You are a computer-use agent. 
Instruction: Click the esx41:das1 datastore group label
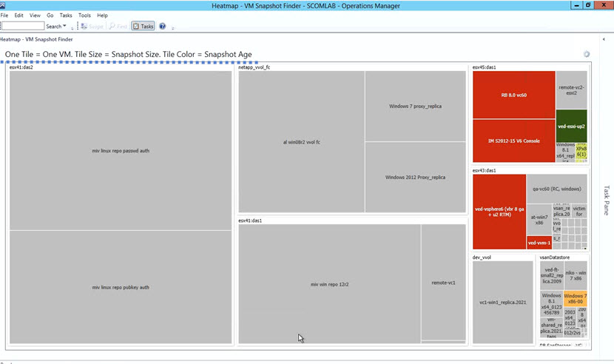click(250, 220)
